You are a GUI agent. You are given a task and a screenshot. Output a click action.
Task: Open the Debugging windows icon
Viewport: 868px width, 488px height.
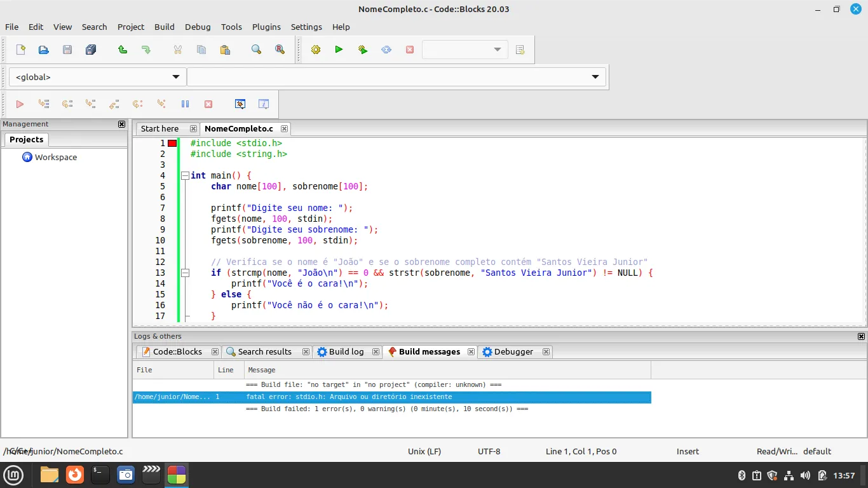[240, 104]
